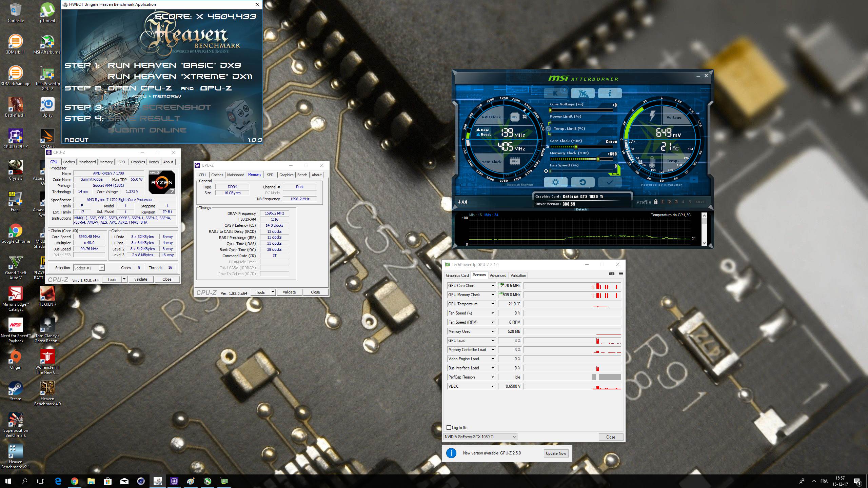This screenshot has width=868, height=488.
Task: Switch to Mainboard tab in CPU-Z CPU window
Action: coord(87,162)
